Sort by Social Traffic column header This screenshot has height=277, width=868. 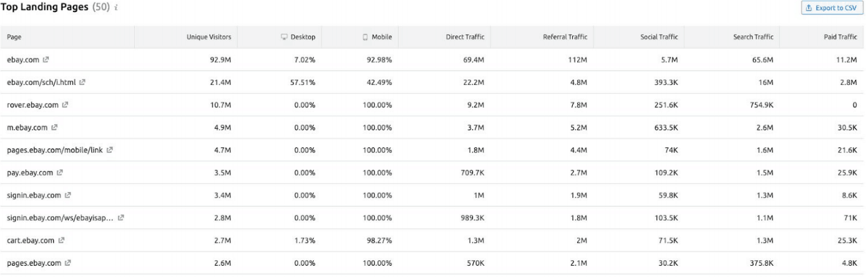point(659,37)
